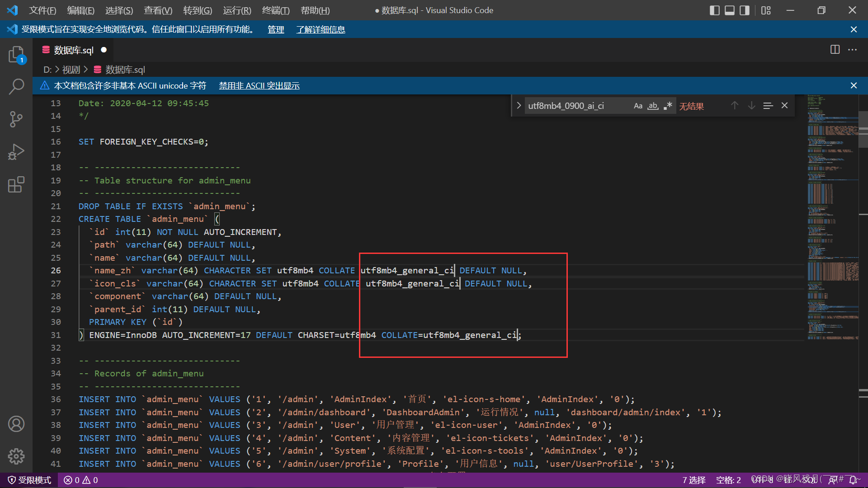Select the 数据库.sql editor tab
The image size is (868, 488).
[74, 50]
